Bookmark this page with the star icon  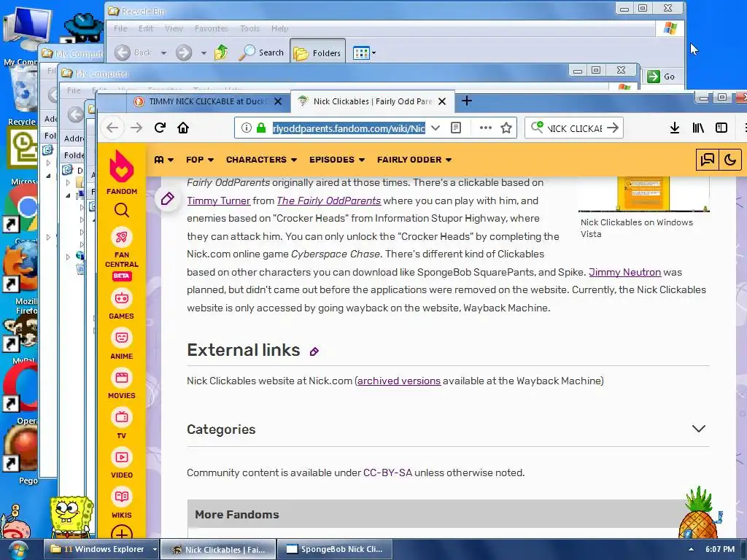pos(506,128)
